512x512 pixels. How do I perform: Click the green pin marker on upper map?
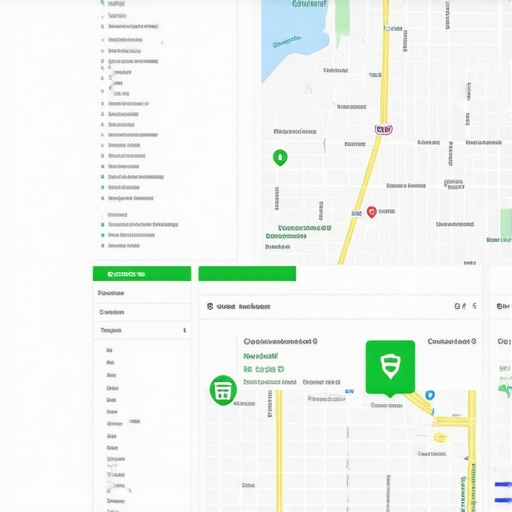(280, 157)
